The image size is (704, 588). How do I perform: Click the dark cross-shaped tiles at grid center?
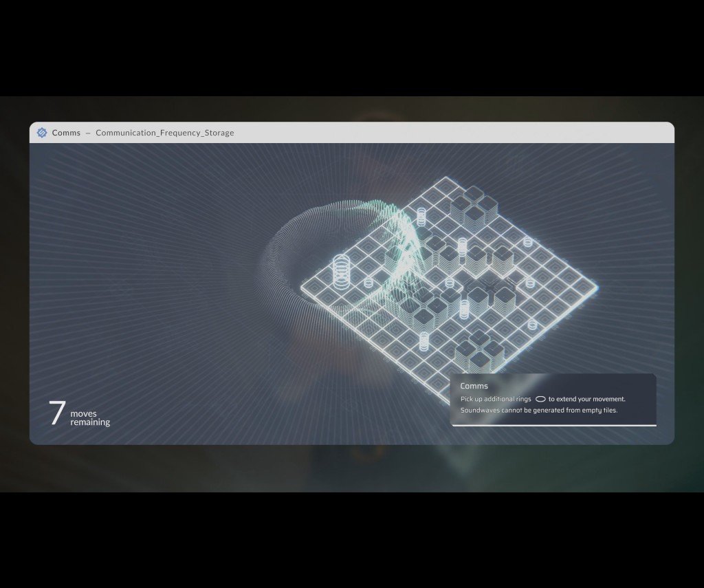click(x=488, y=283)
